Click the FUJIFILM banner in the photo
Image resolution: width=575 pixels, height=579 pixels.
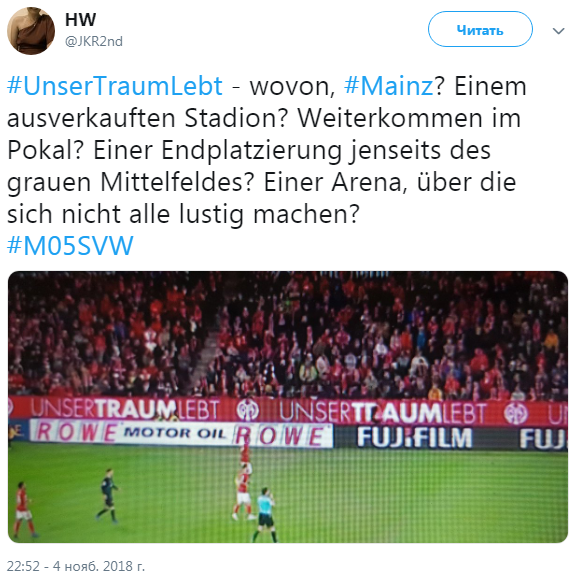pos(414,438)
